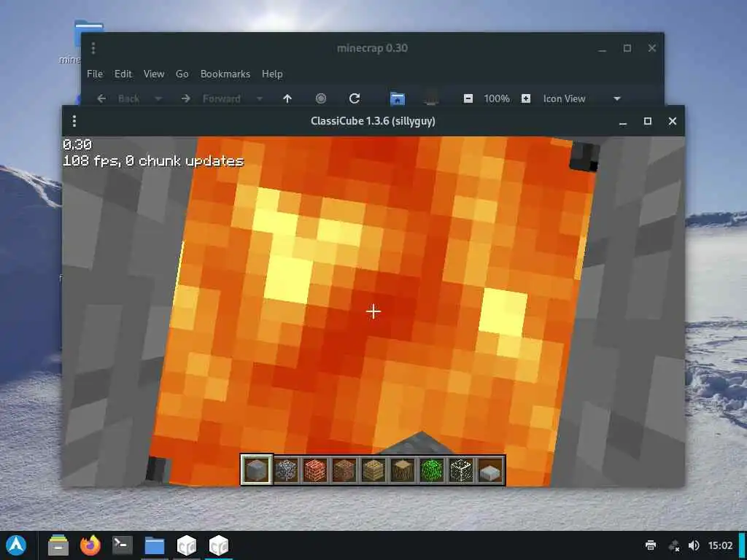Go up one folder in file manager

[287, 98]
